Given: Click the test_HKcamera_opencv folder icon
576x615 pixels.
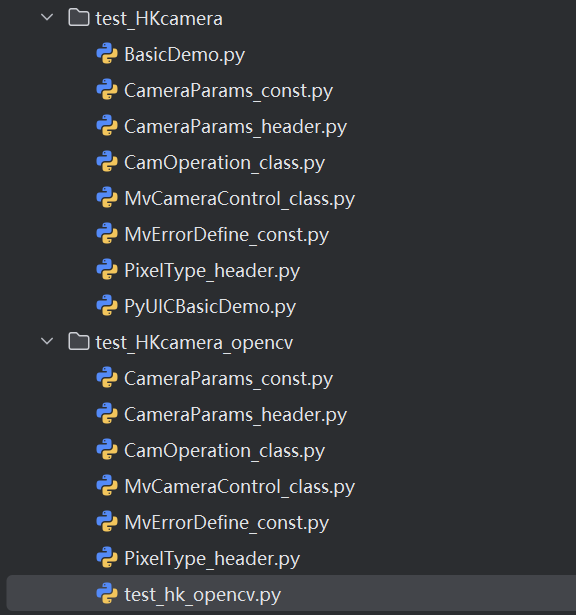Looking at the screenshot, I should tap(79, 342).
